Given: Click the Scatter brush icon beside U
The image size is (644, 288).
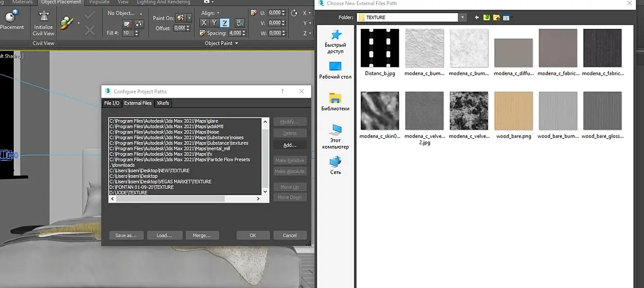Looking at the screenshot, I should (254, 13).
